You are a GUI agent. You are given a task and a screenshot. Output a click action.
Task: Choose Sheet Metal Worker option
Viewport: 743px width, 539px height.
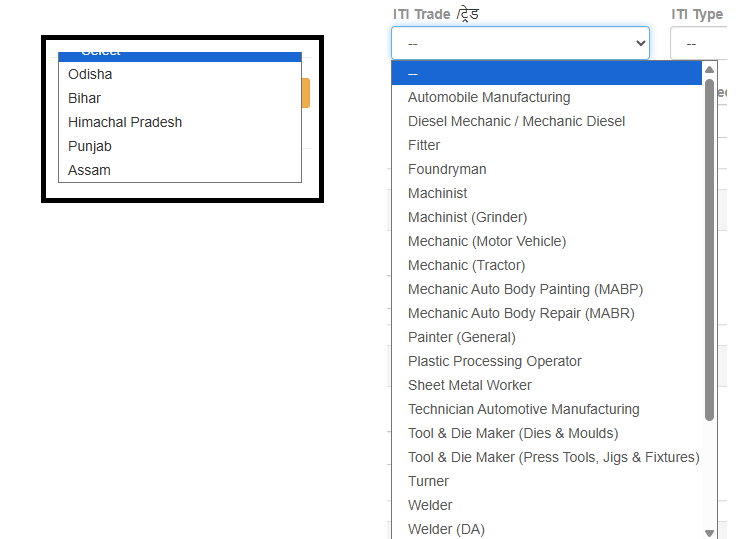pos(469,385)
